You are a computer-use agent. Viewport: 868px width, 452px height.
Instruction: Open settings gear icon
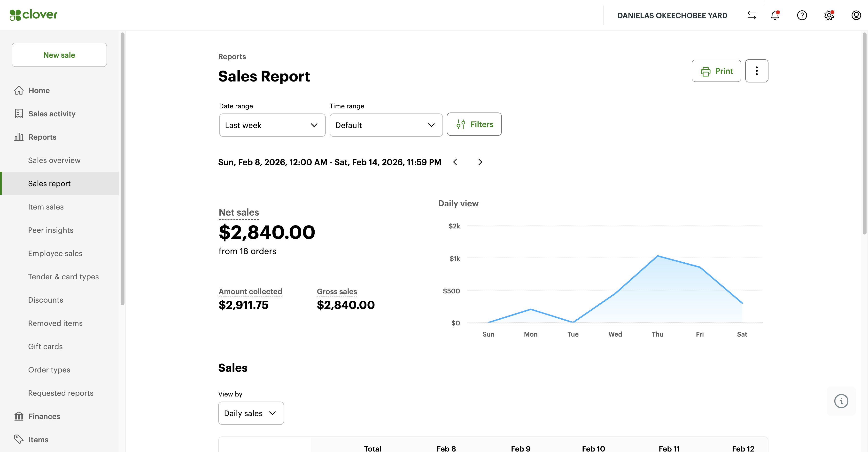tap(829, 15)
